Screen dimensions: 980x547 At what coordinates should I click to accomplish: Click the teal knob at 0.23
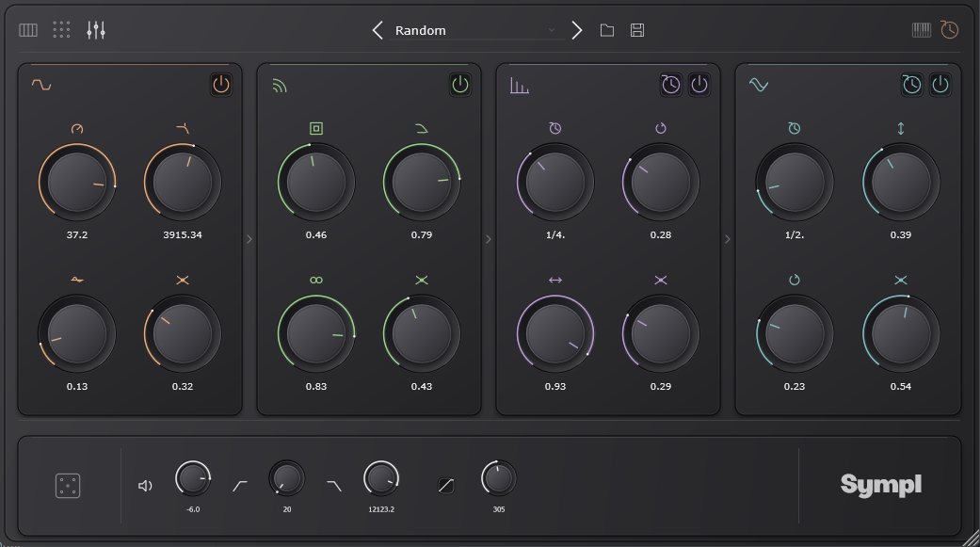795,334
